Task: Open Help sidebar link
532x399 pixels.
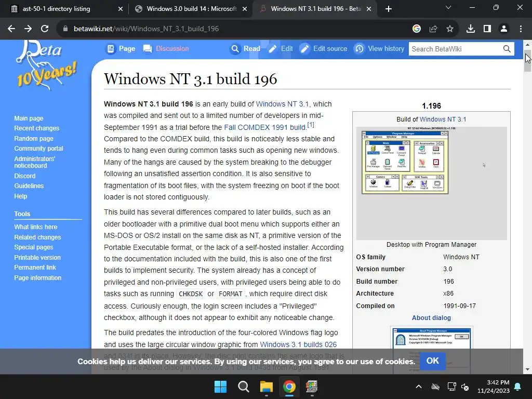Action: pyautogui.click(x=20, y=196)
